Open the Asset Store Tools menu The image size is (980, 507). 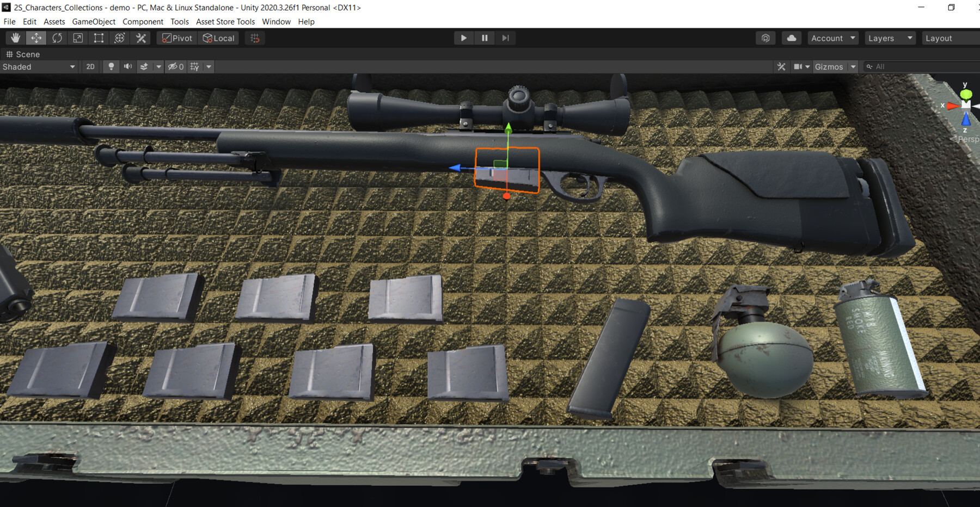point(225,22)
